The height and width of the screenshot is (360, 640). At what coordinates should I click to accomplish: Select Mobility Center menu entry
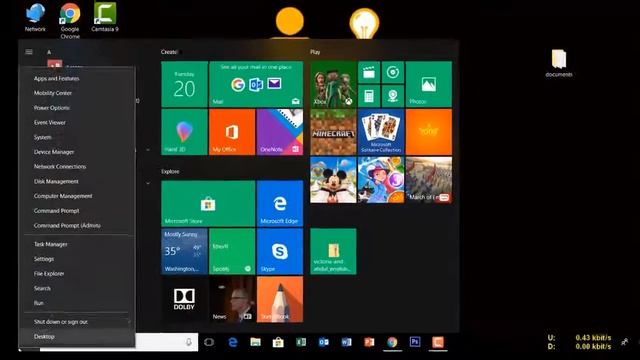pos(78,93)
